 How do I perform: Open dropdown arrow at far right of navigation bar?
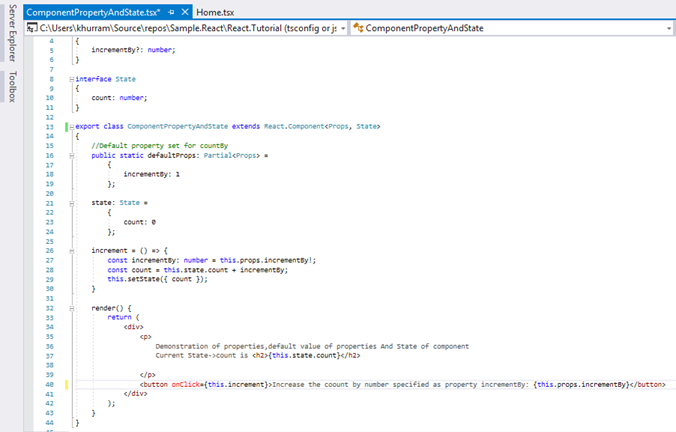(x=668, y=29)
